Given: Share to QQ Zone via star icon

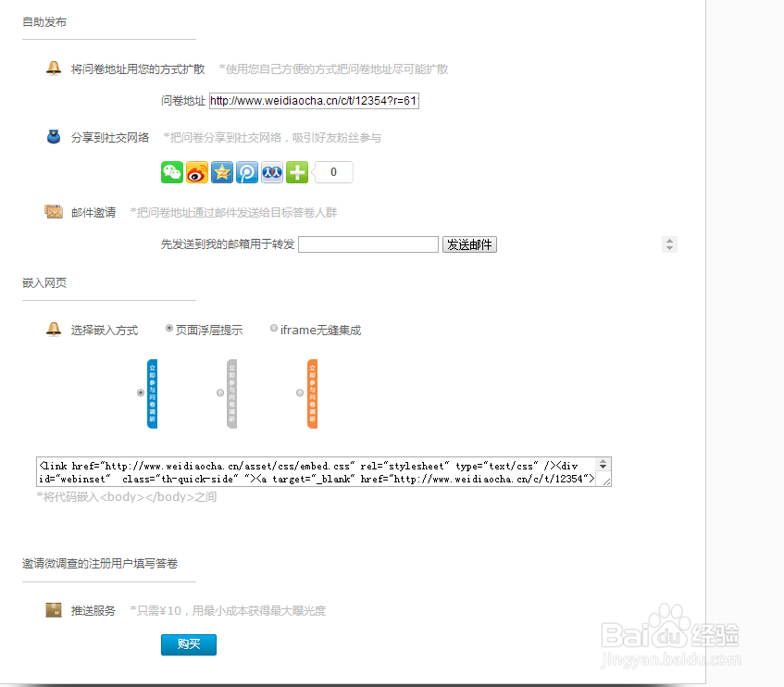Looking at the screenshot, I should 222,172.
